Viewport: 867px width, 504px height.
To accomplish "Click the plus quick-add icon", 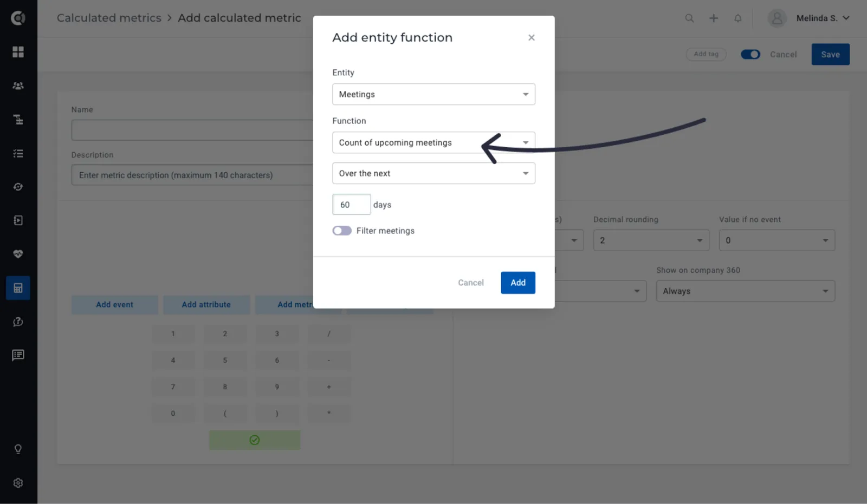I will tap(714, 18).
